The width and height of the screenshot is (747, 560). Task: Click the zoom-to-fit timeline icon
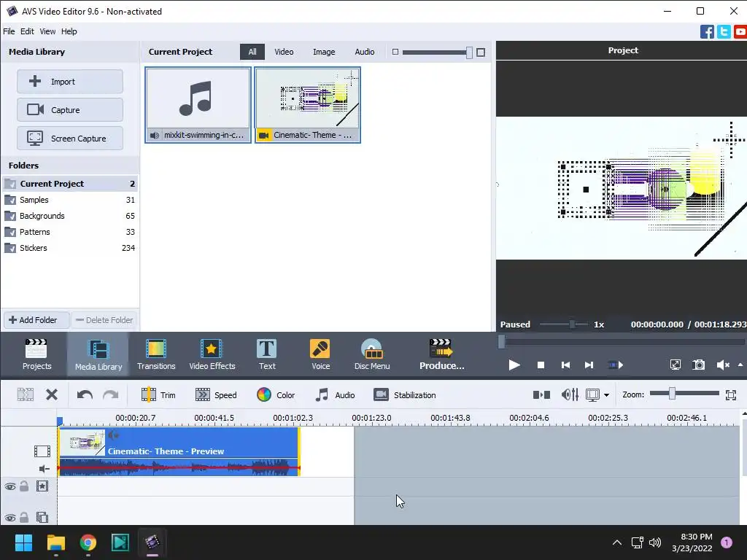click(x=731, y=394)
